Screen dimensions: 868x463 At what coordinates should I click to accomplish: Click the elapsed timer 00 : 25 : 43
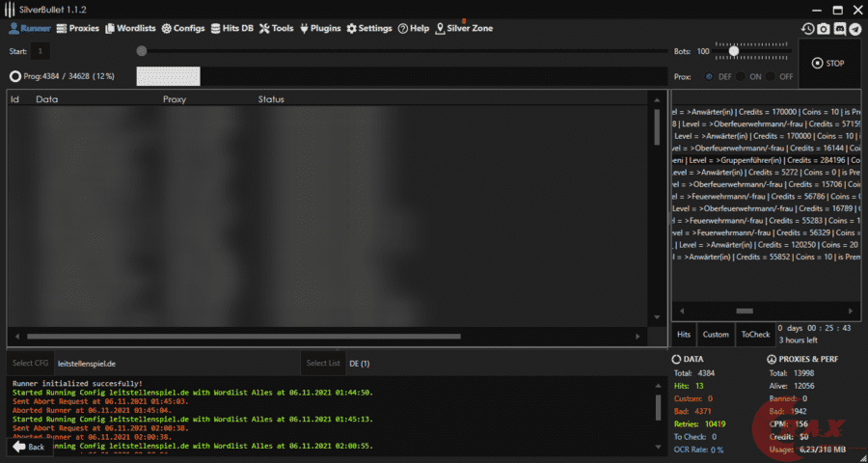tap(830, 328)
